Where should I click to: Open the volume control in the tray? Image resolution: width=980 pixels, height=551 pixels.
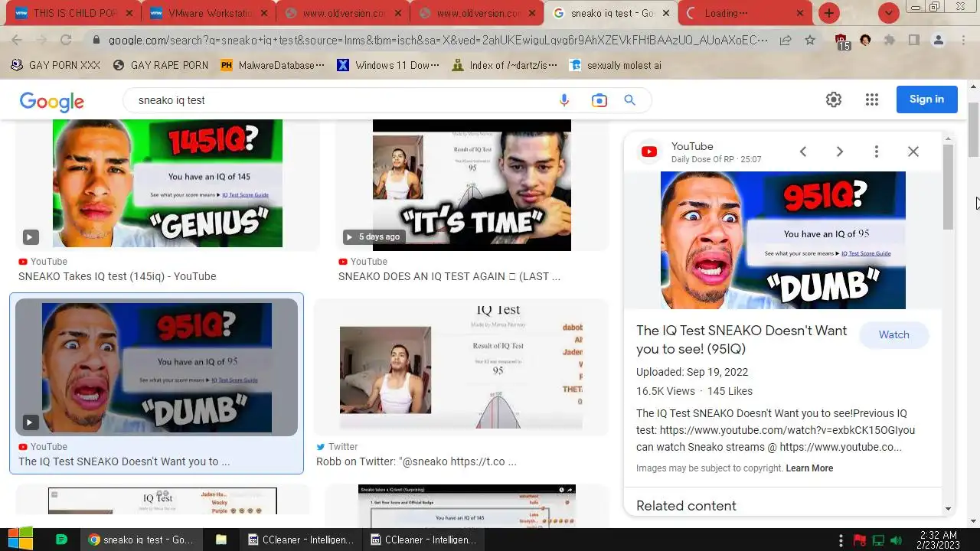tap(896, 540)
